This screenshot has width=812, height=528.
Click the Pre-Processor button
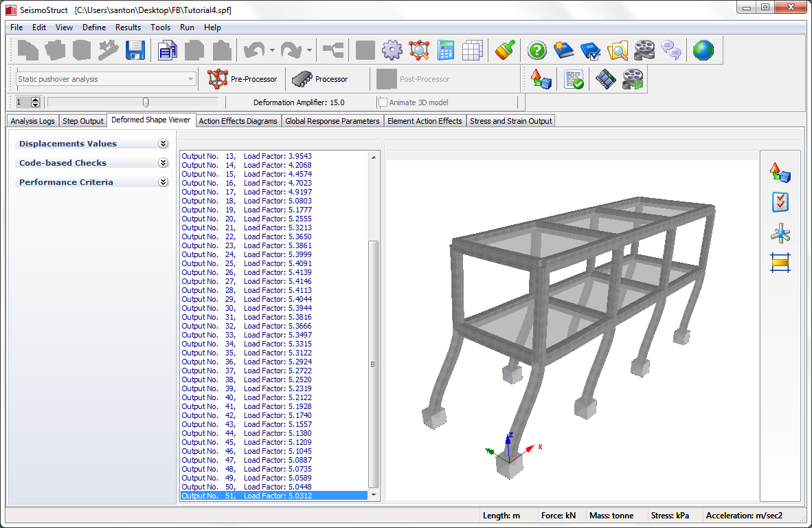coord(243,79)
